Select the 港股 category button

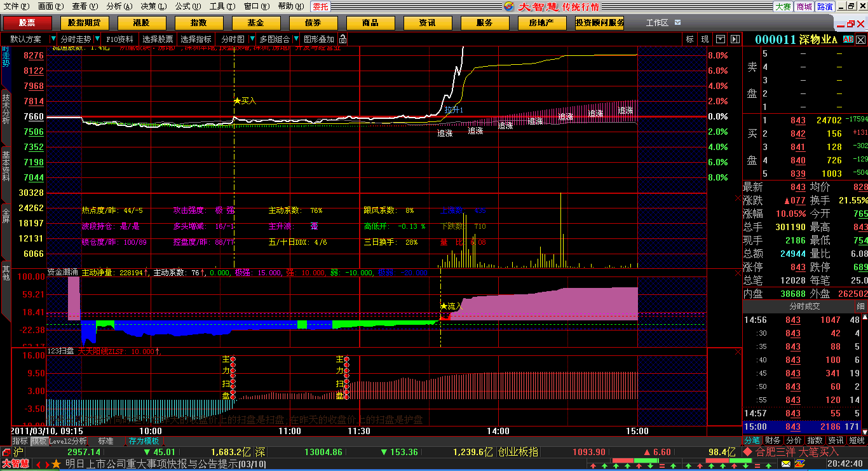[142, 23]
